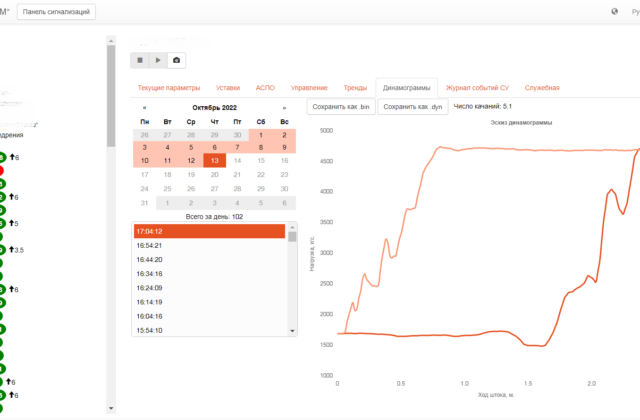This screenshot has height=420, width=640.
Task: Click down arrow of time list scrollbar
Action: tap(292, 331)
